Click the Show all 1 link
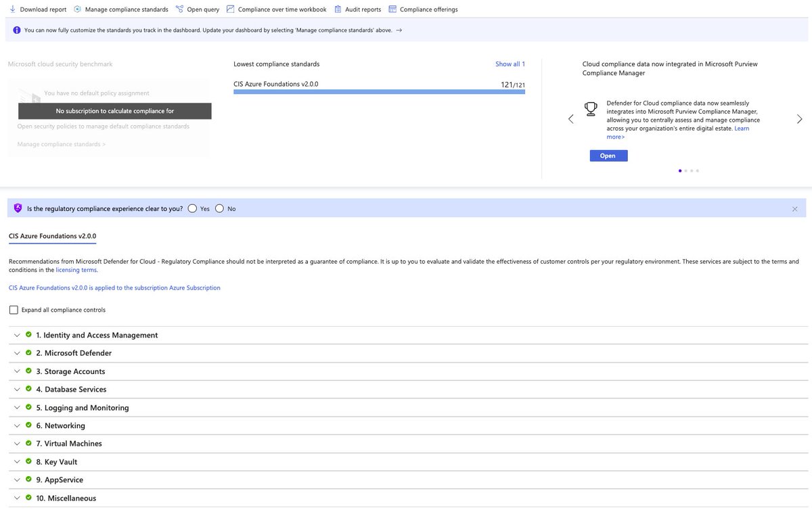 click(510, 64)
